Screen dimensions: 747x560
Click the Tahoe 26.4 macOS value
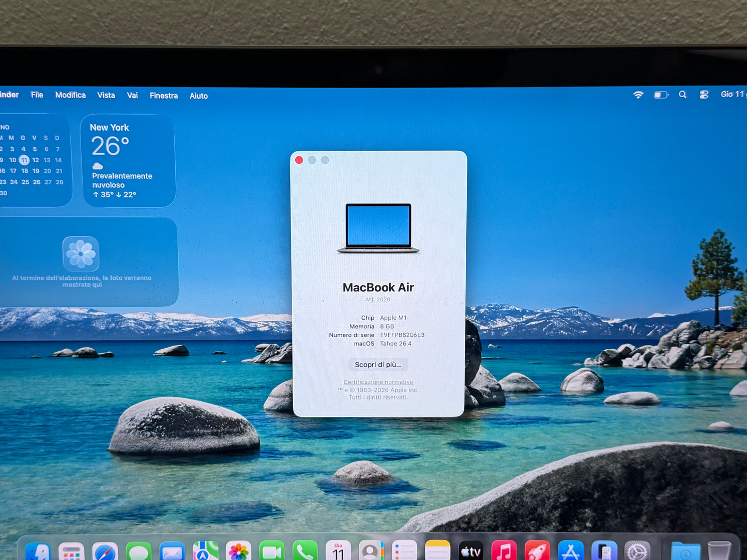click(x=396, y=343)
